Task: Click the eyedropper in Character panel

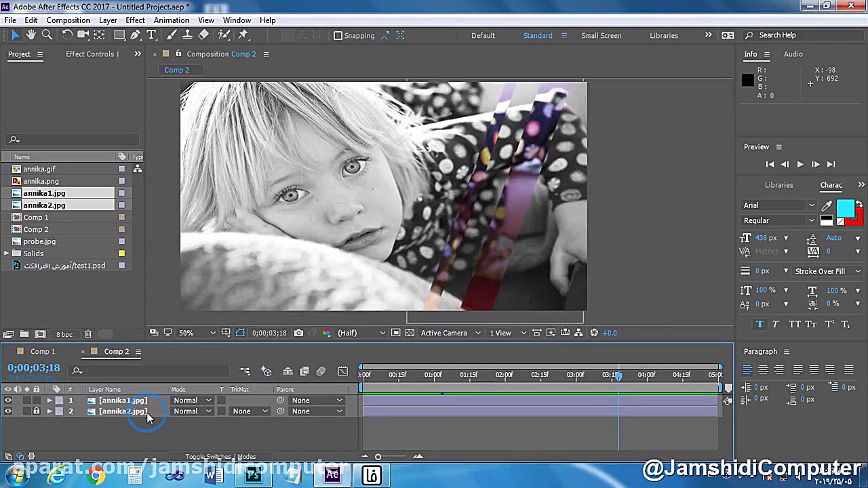Action: point(827,205)
